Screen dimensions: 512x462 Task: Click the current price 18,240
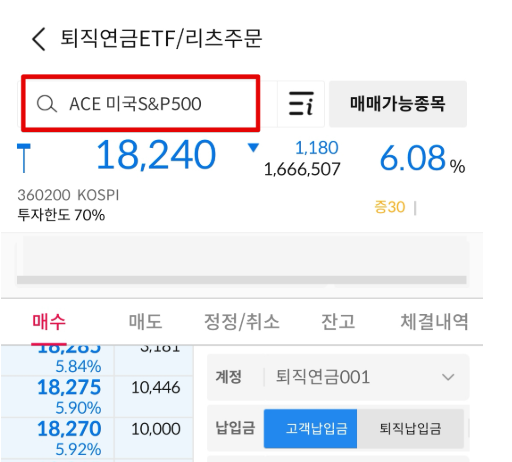click(156, 155)
